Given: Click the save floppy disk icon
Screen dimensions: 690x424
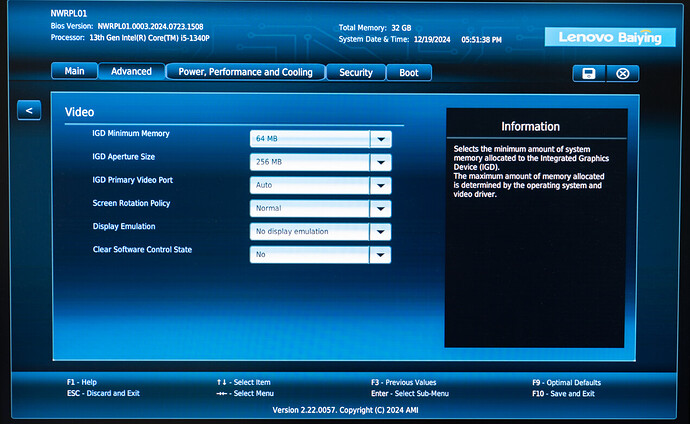Looking at the screenshot, I should [x=588, y=73].
